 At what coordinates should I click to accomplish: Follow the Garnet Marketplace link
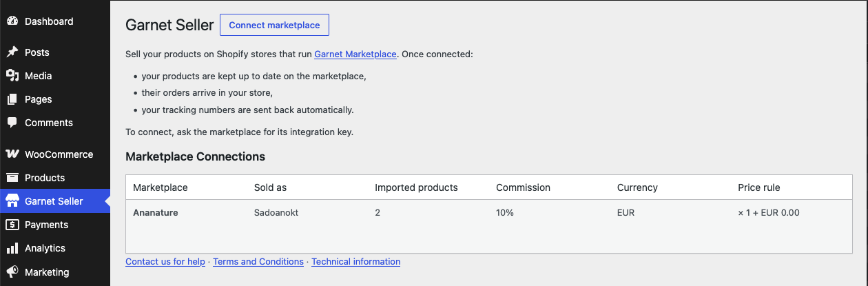click(355, 54)
